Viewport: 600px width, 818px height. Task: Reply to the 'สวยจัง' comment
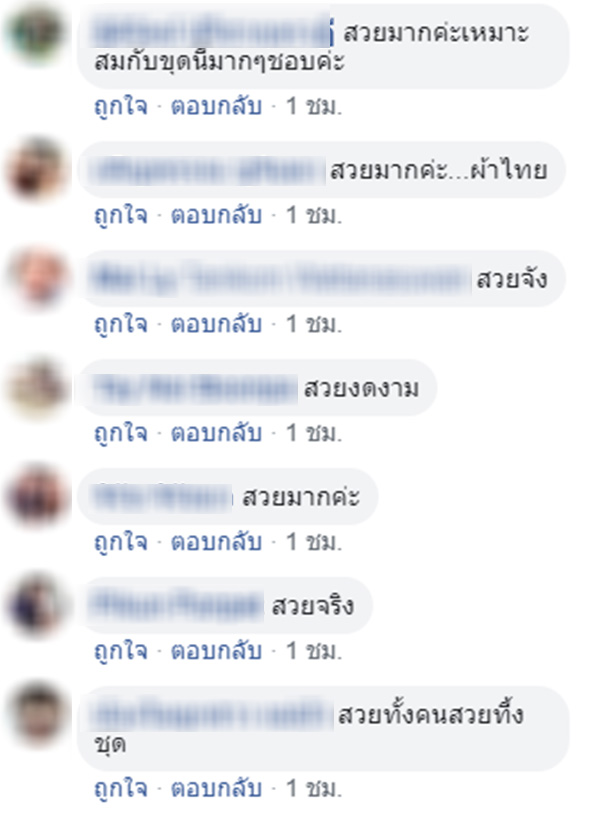tap(216, 324)
